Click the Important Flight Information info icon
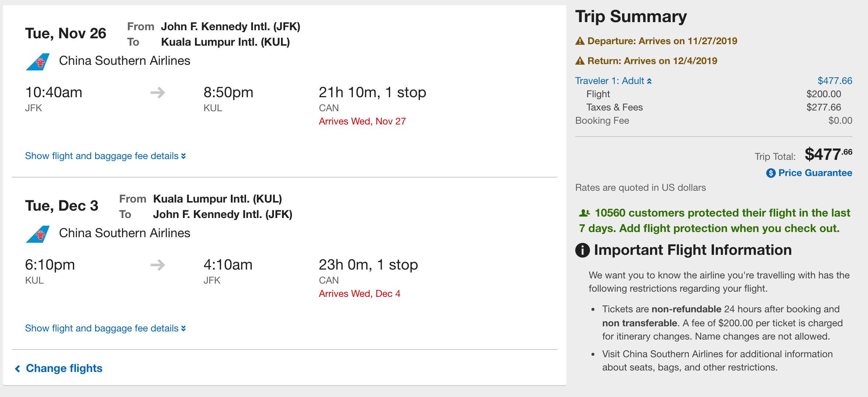The width and height of the screenshot is (868, 397). pyautogui.click(x=583, y=250)
